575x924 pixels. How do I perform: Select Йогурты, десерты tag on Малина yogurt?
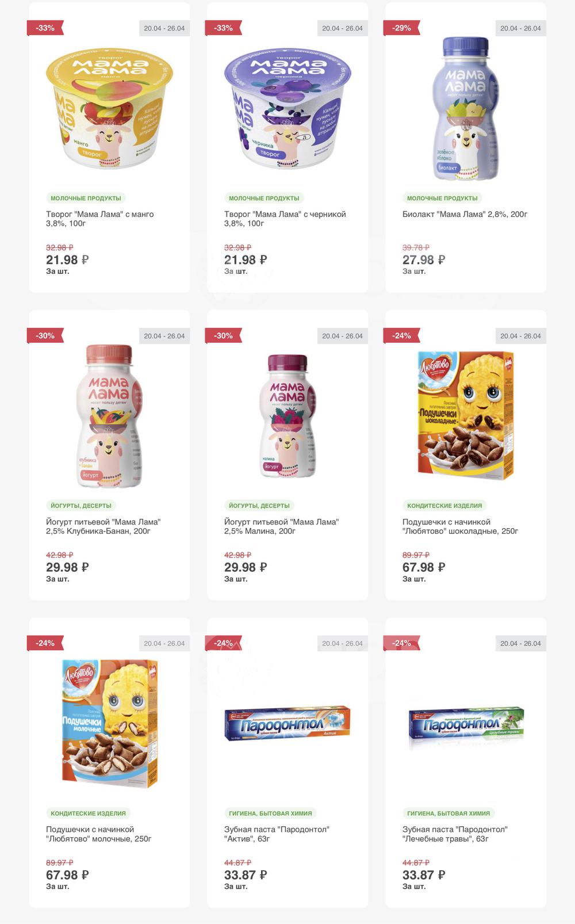tap(259, 506)
